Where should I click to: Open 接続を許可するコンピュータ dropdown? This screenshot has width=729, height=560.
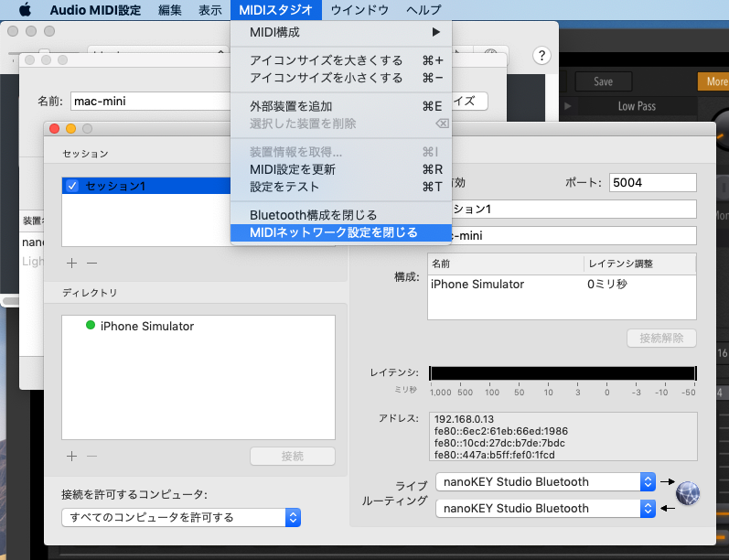click(181, 517)
